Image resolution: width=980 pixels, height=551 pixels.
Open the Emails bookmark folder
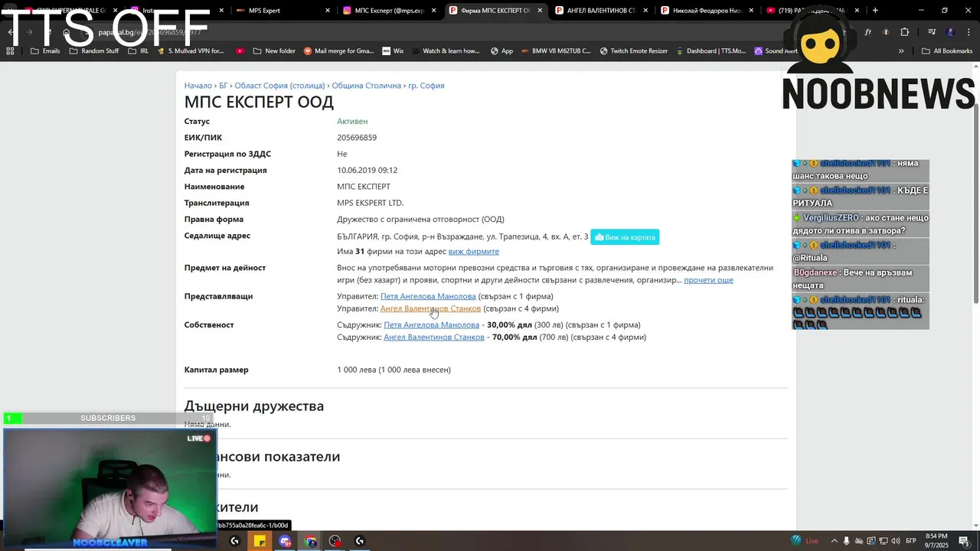point(45,51)
